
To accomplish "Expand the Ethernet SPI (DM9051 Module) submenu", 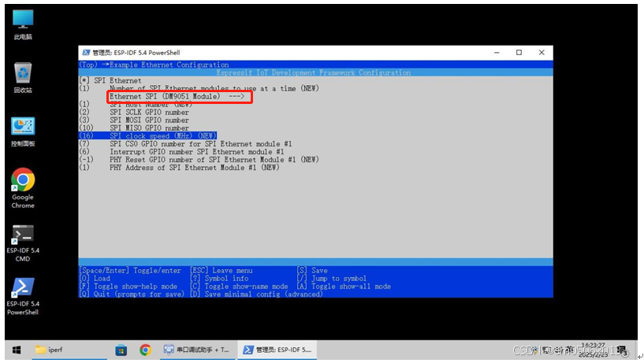I will point(177,96).
